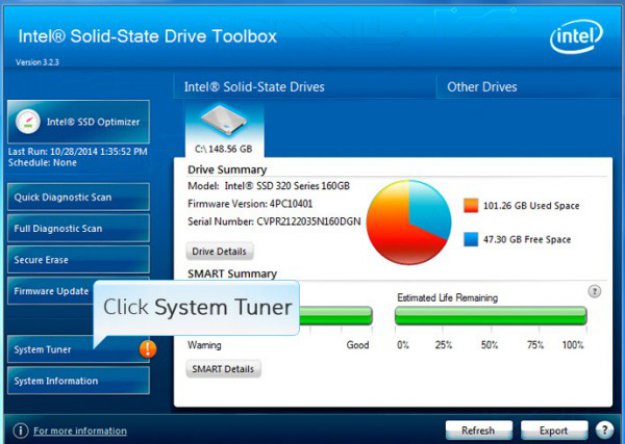Image resolution: width=625 pixels, height=444 pixels.
Task: Click the Estimated Life Remaining bar
Action: [490, 317]
